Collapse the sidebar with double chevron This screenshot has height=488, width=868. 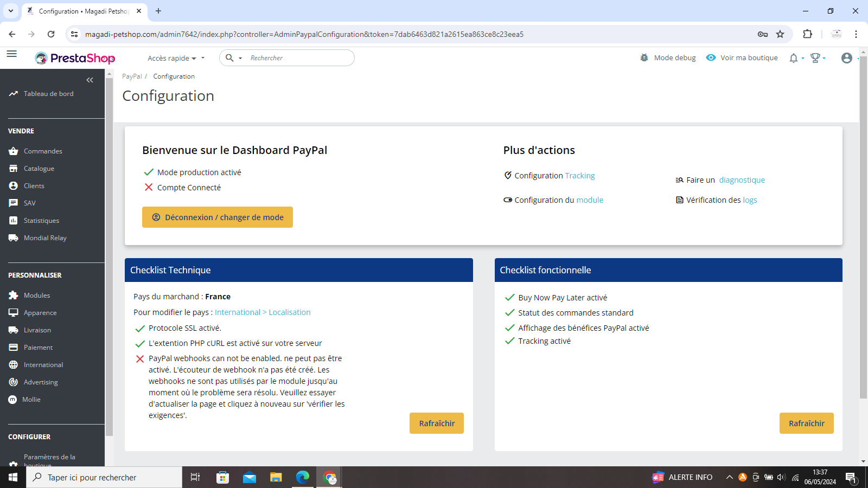click(90, 80)
